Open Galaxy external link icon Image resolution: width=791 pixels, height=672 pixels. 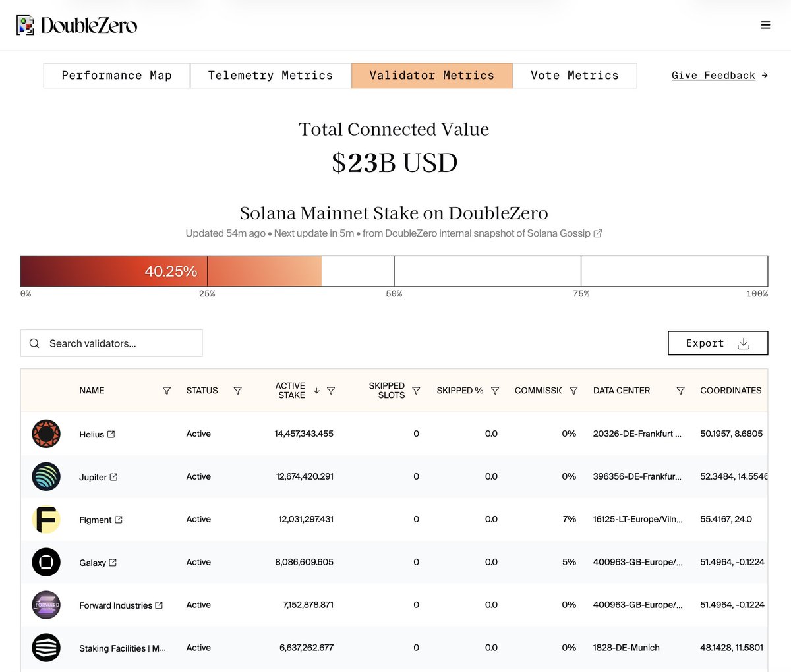[x=113, y=563]
